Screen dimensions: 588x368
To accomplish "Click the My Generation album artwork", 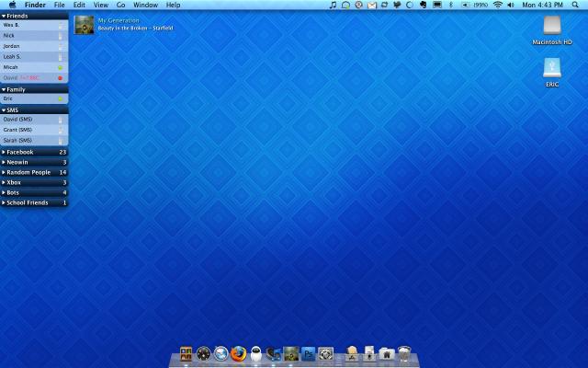I will pyautogui.click(x=84, y=24).
